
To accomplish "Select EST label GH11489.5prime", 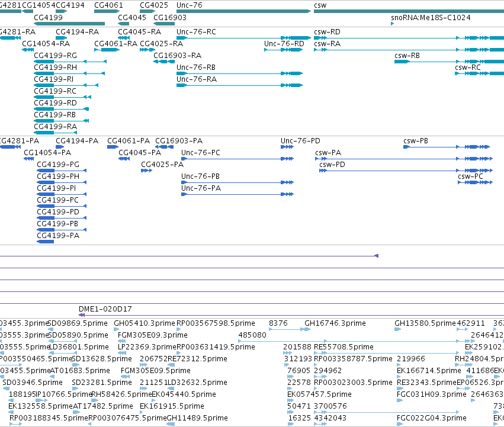I will coord(197,418).
